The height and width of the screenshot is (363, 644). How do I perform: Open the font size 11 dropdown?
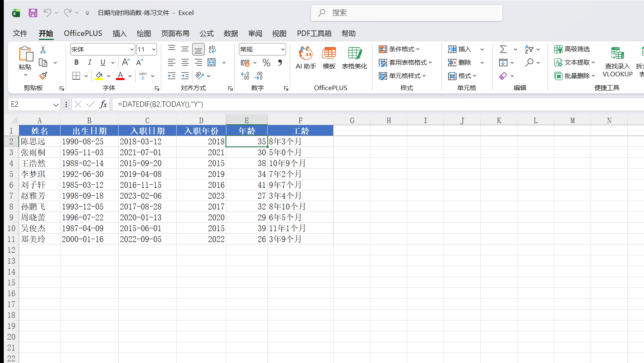pos(154,49)
